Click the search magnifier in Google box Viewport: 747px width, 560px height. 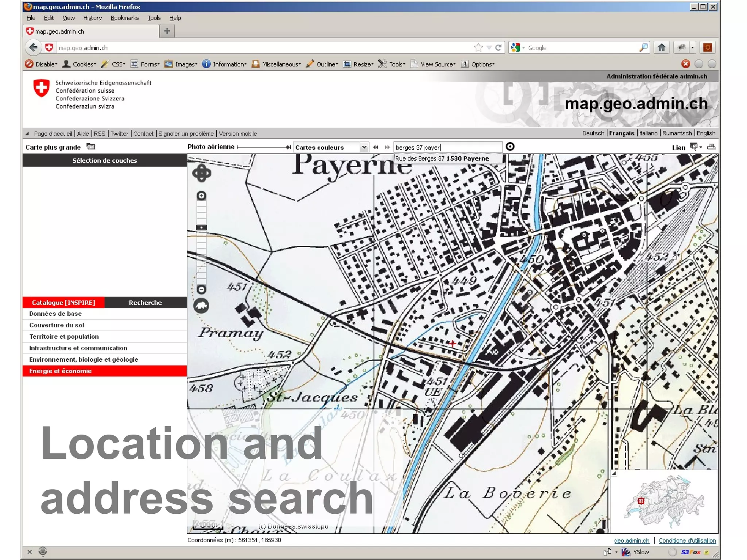coord(644,47)
